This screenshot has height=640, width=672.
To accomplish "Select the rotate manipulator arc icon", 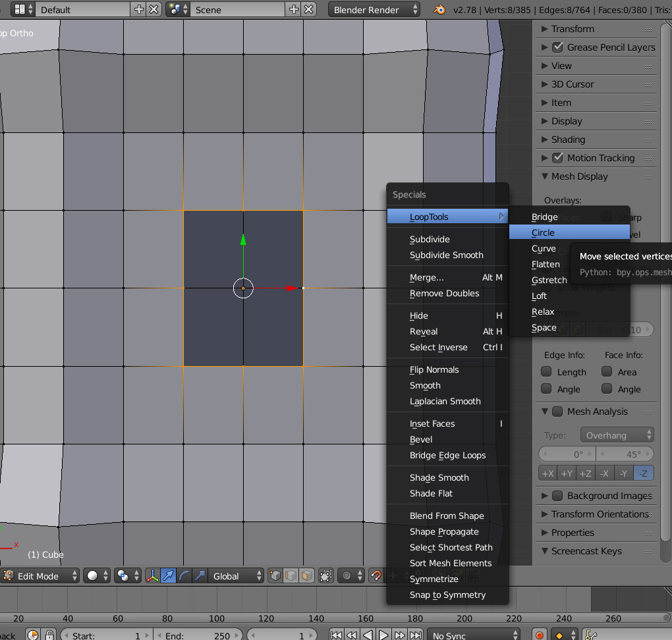I will [184, 576].
